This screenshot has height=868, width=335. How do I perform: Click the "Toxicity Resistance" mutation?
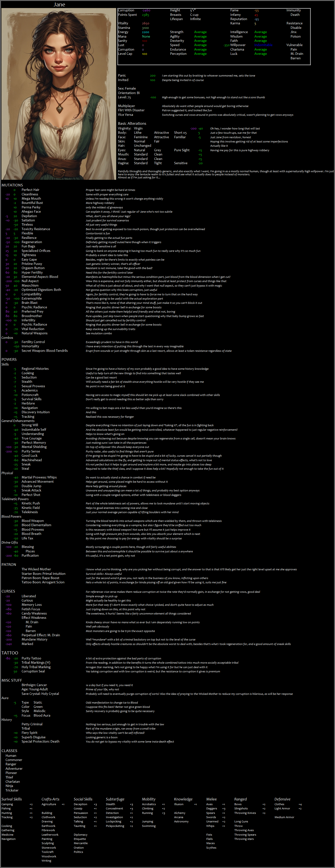click(36, 229)
